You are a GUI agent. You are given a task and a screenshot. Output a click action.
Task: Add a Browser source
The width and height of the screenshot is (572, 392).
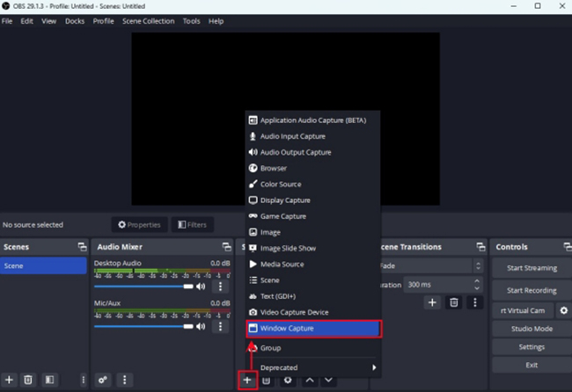click(x=312, y=168)
